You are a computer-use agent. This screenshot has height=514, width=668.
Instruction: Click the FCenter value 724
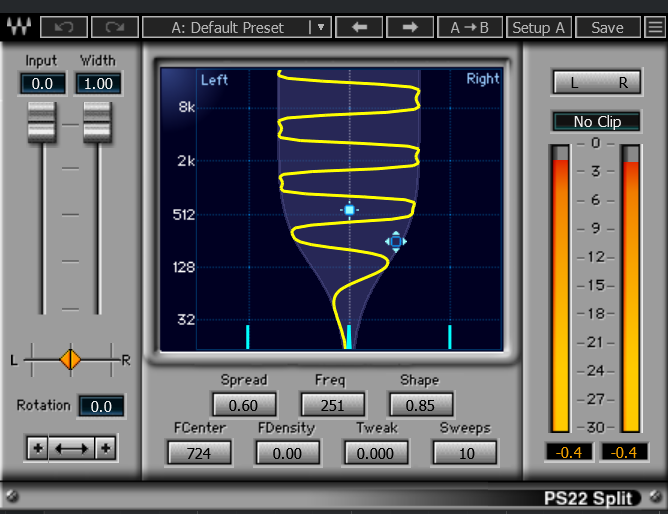(x=199, y=453)
